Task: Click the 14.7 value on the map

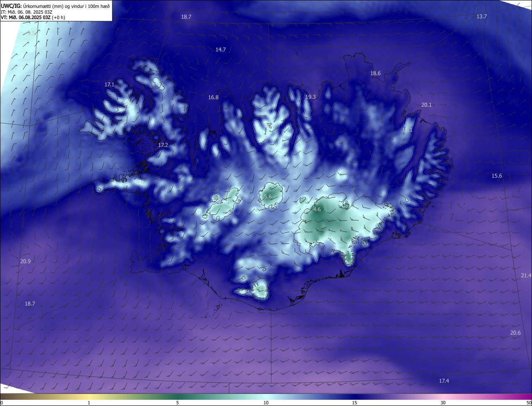Action: click(220, 49)
